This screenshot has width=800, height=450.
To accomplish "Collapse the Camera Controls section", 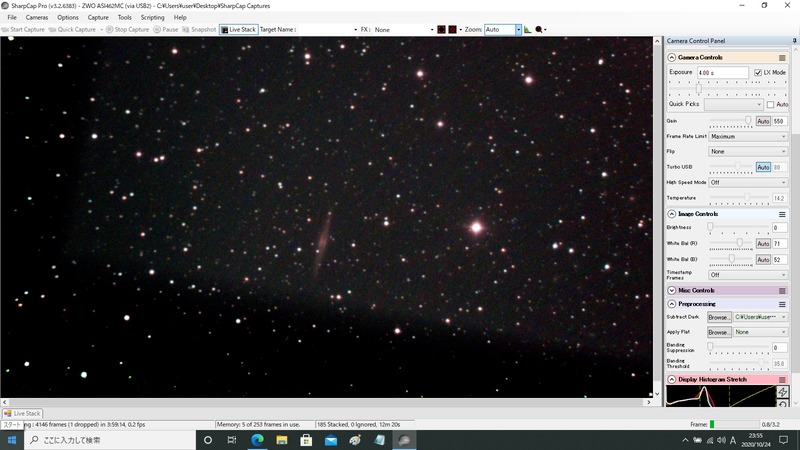I will pyautogui.click(x=672, y=58).
